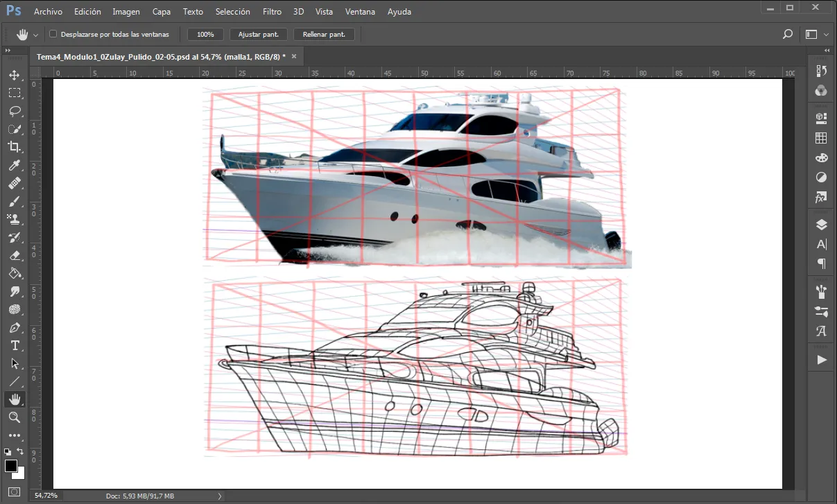
Task: Select the Sponge tool
Action: click(15, 309)
